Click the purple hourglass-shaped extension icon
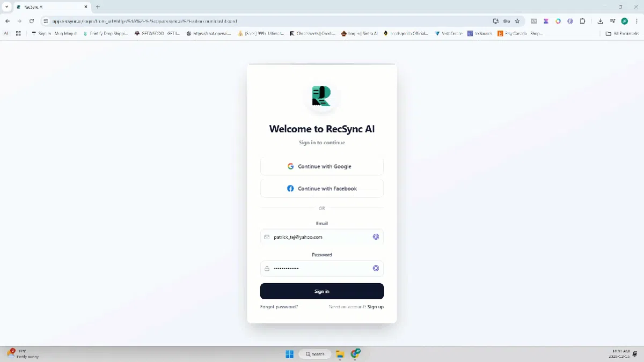644x362 pixels. 546,21
